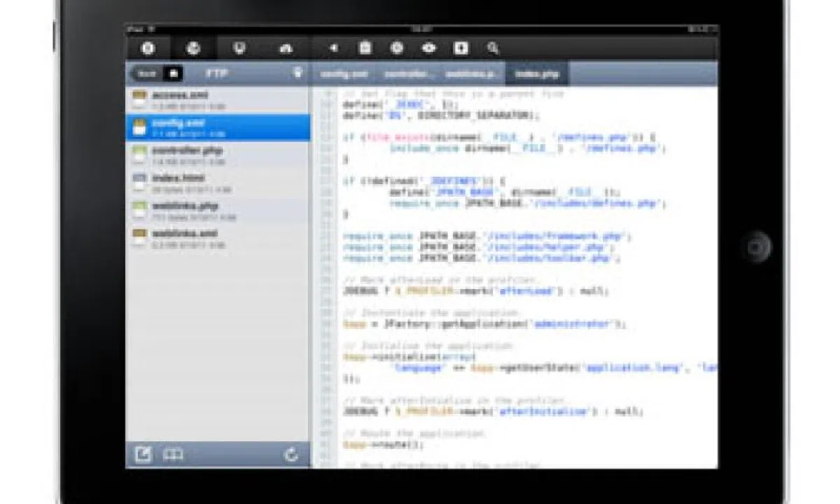Open the controller editor tab
Viewport: 840px width, 504px height.
(408, 73)
